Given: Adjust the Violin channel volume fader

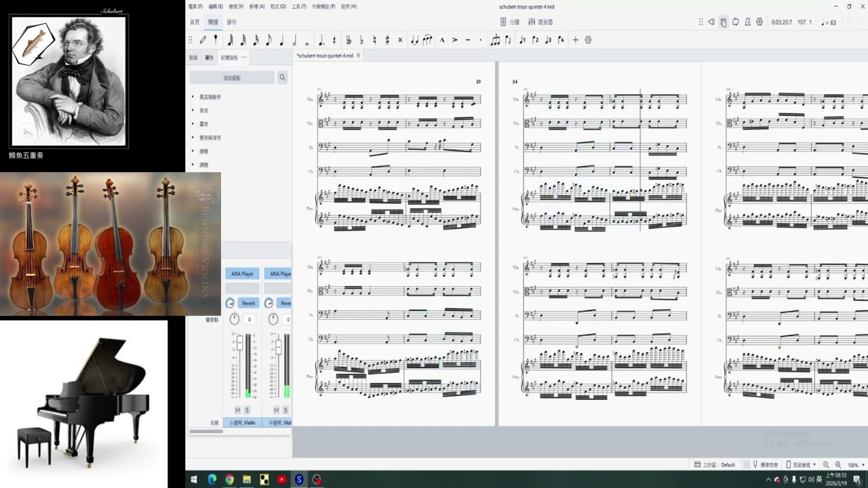Looking at the screenshot, I should [x=239, y=343].
